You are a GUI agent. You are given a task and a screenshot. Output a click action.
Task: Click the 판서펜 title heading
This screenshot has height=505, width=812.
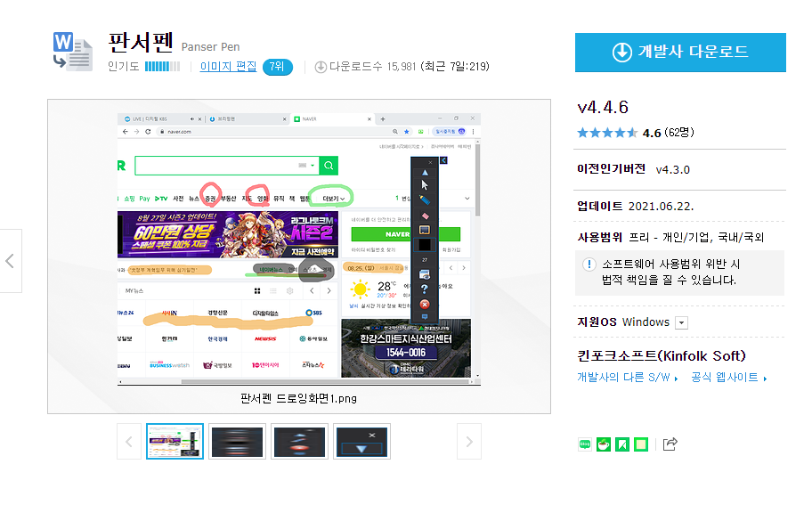[141, 43]
